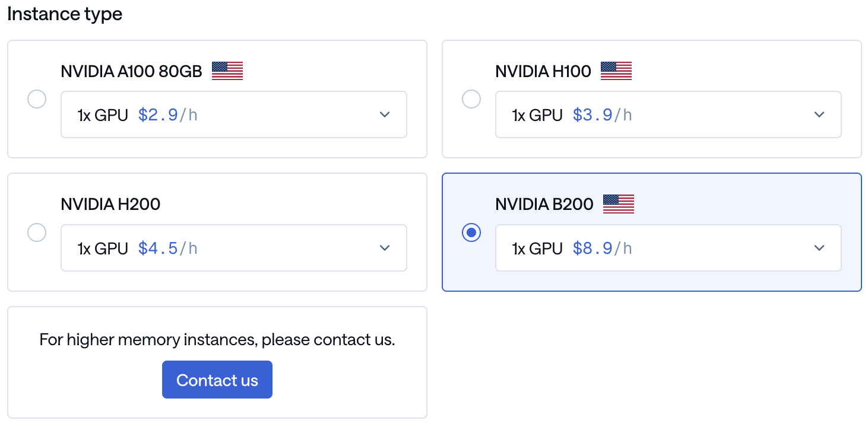Image resolution: width=868 pixels, height=427 pixels.
Task: Click the NVIDIA H200 instance title
Action: pos(110,205)
